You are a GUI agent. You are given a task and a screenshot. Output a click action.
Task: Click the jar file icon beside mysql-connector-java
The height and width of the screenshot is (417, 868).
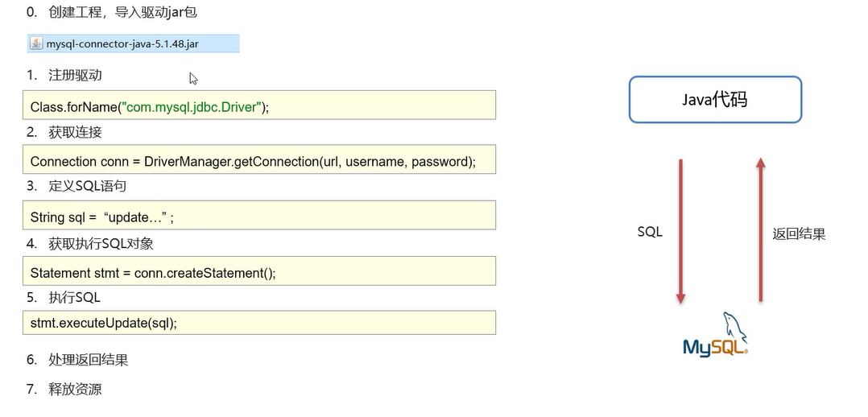36,43
